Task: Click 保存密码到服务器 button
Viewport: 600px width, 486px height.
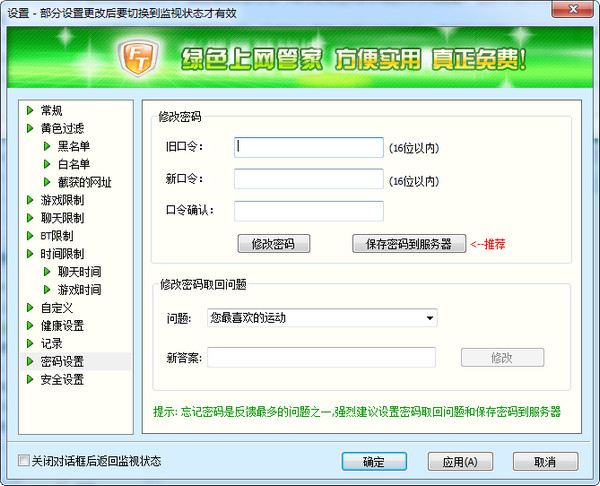Action: 409,244
